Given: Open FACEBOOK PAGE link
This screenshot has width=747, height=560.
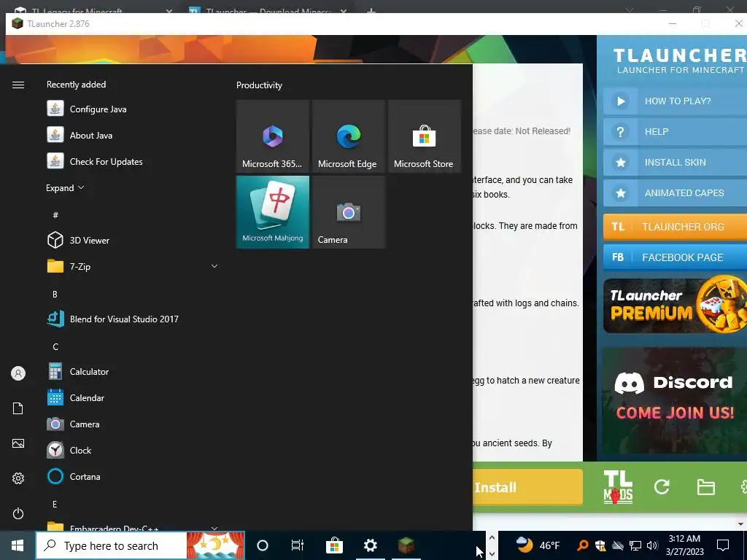Looking at the screenshot, I should pos(675,257).
